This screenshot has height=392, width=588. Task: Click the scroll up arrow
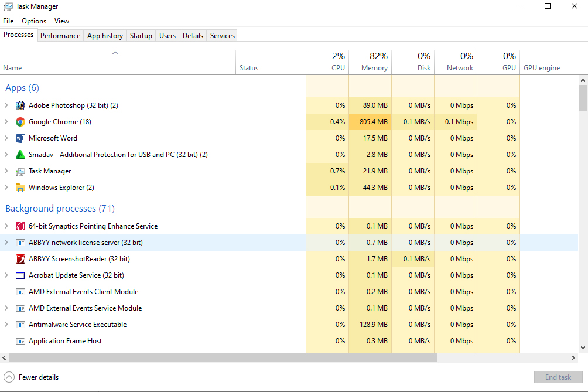[583, 80]
